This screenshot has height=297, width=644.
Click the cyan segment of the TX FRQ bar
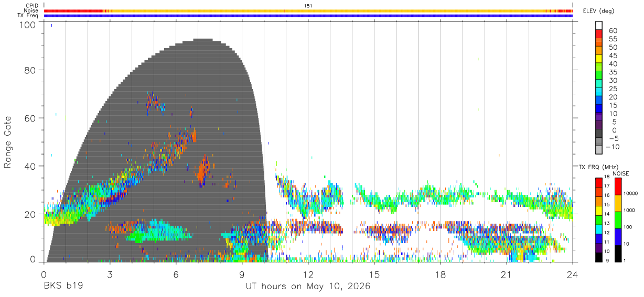[599, 229]
